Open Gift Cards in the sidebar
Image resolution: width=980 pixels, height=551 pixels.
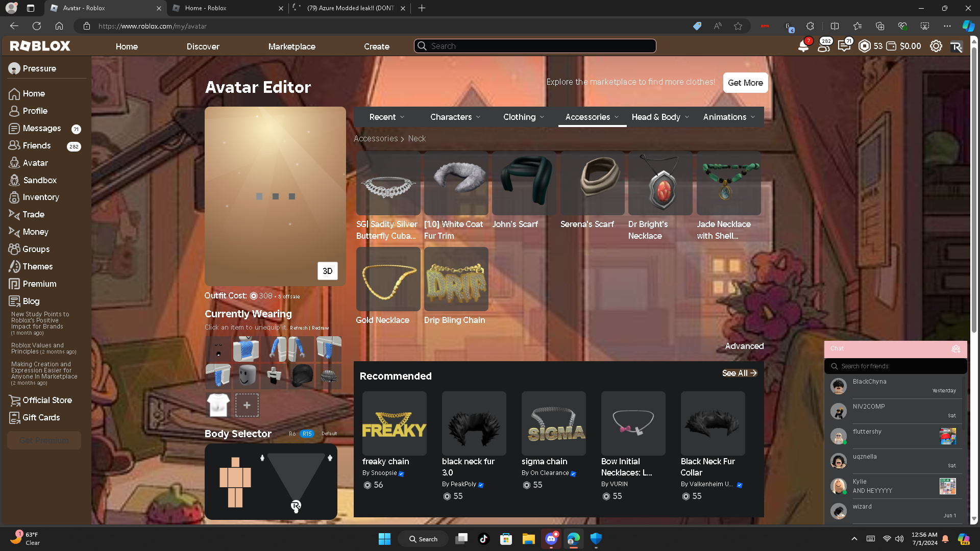click(41, 417)
